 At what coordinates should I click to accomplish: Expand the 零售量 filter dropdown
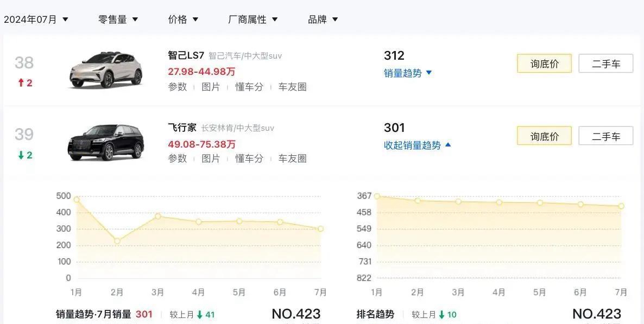click(x=118, y=20)
